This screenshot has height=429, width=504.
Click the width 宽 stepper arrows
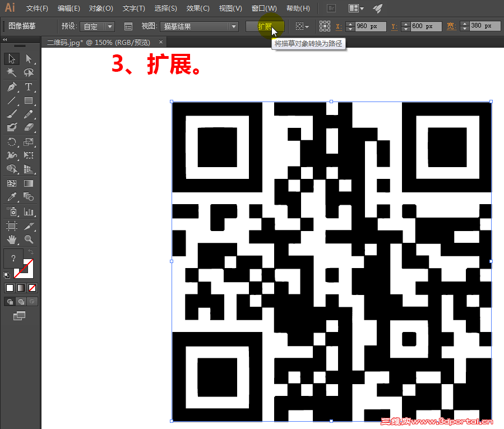tap(464, 26)
